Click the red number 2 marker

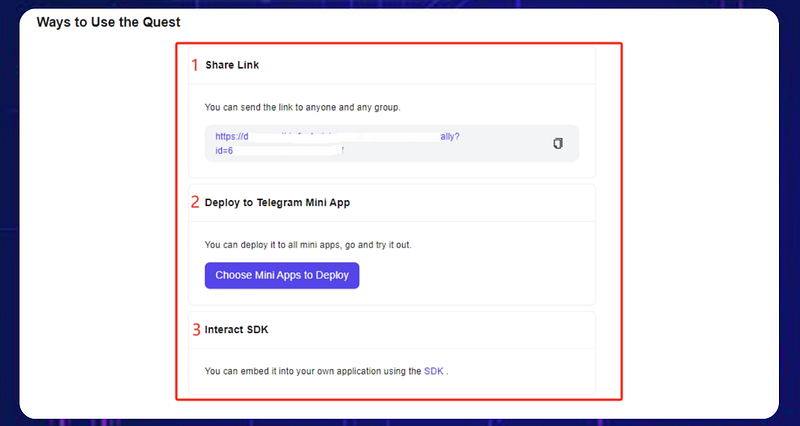click(x=195, y=203)
